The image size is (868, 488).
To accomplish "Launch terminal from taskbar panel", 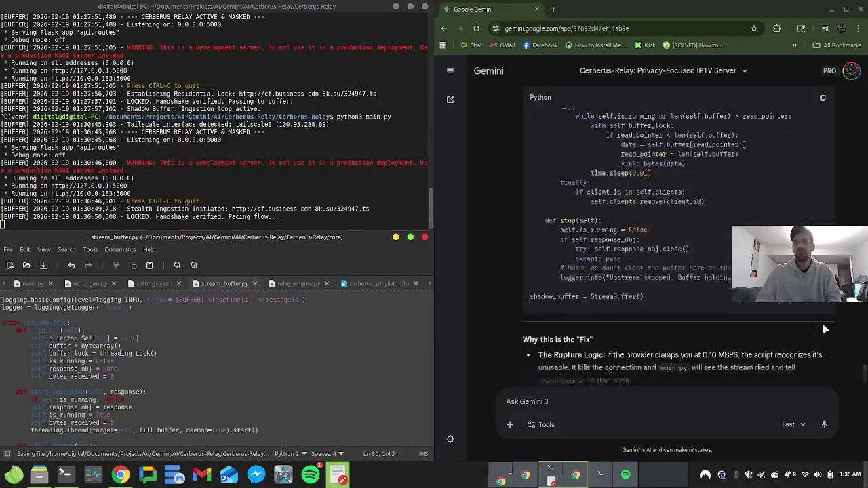I will 66,474.
